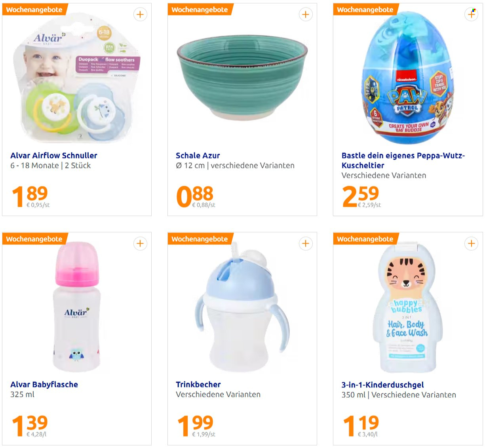Add Schale Azur with plus icon

tap(305, 15)
